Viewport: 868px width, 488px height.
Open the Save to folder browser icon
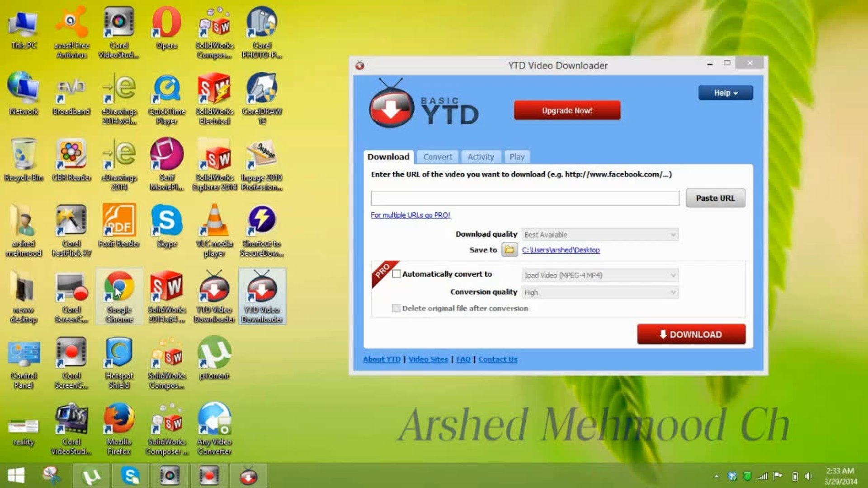click(509, 249)
